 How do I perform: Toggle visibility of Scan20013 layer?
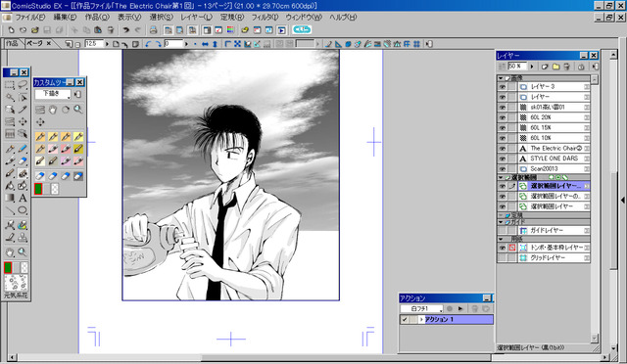pyautogui.click(x=503, y=168)
